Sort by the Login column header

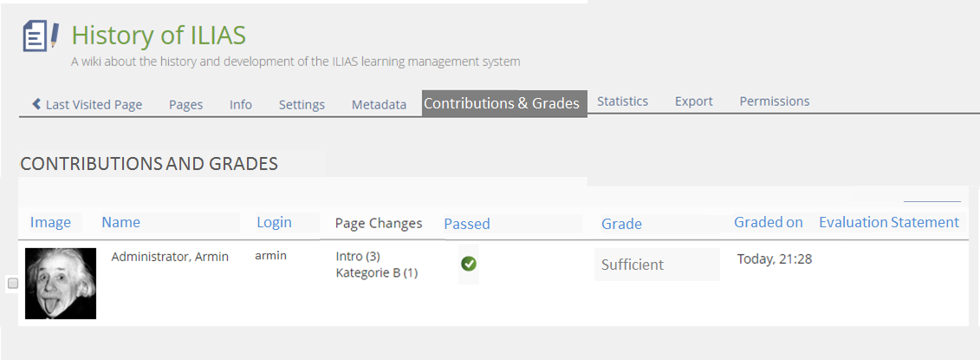274,223
